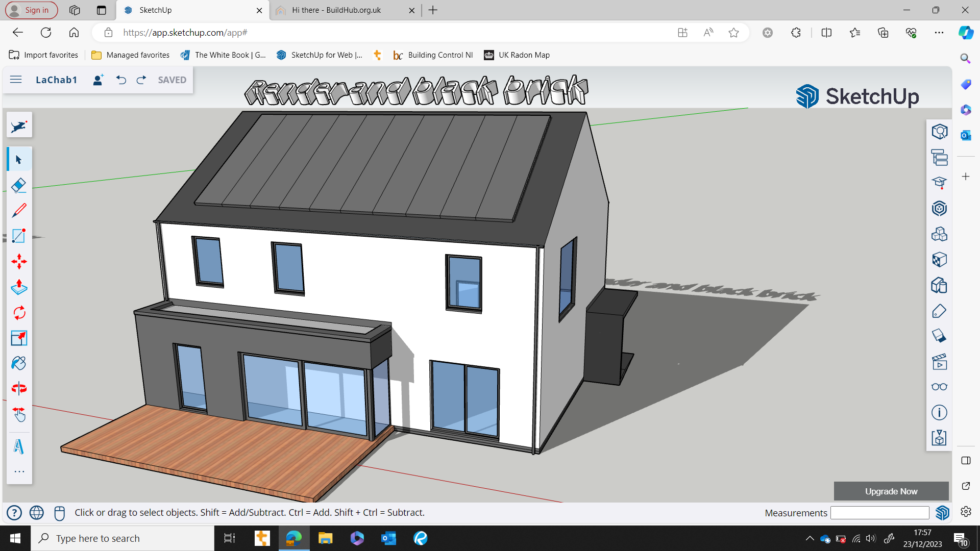Open the Materials panel
The image size is (980, 551).
point(939,260)
